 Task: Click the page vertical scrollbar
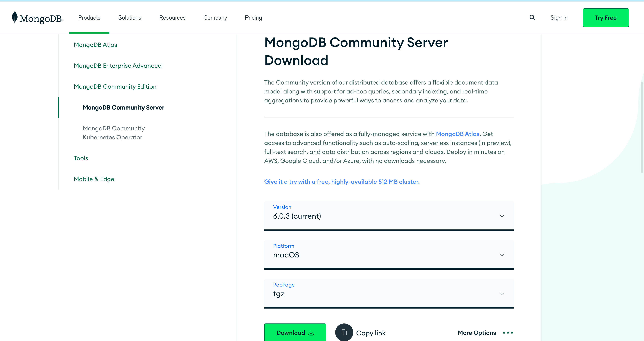click(642, 127)
